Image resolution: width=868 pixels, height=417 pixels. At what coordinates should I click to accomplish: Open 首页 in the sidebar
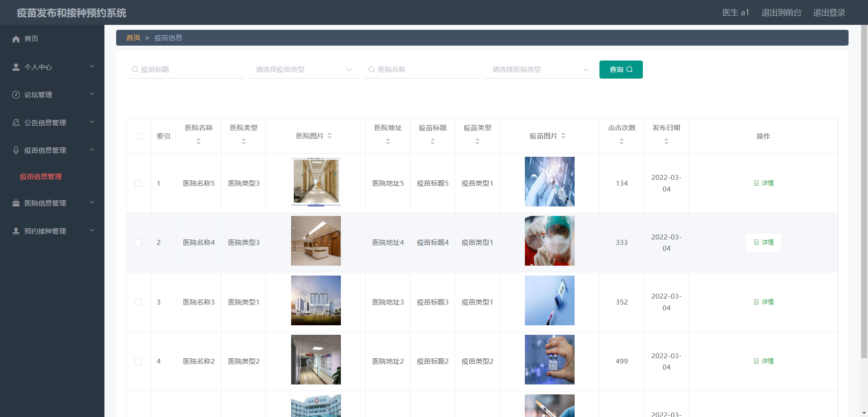[x=52, y=39]
